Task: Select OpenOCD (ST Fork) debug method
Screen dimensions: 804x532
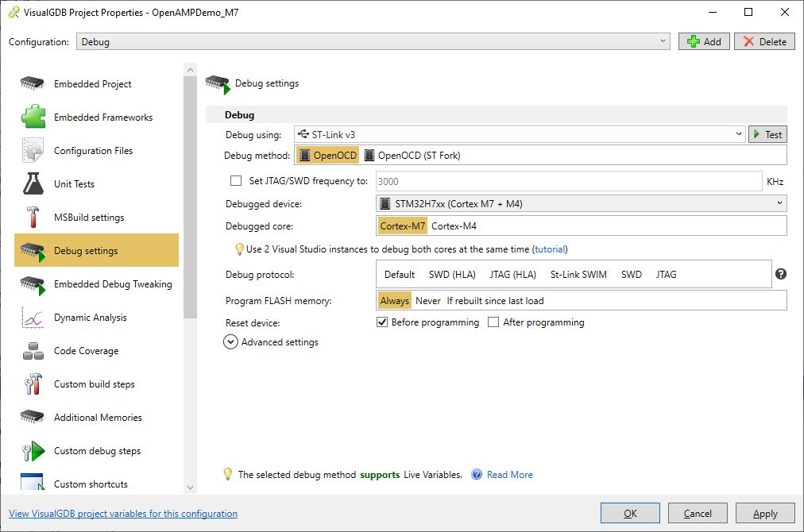Action: point(412,156)
